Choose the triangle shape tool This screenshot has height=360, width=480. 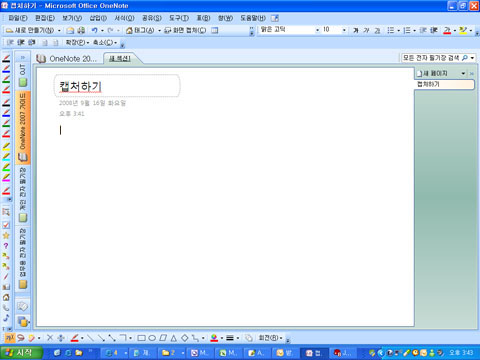tap(173, 338)
